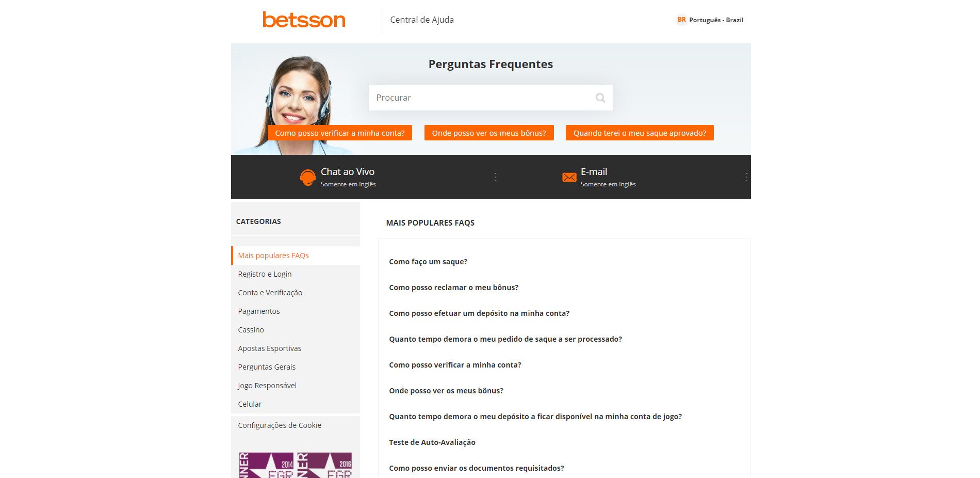Screen dimensions: 980x478
Task: Click the E-mail envelope icon
Action: pyautogui.click(x=569, y=177)
